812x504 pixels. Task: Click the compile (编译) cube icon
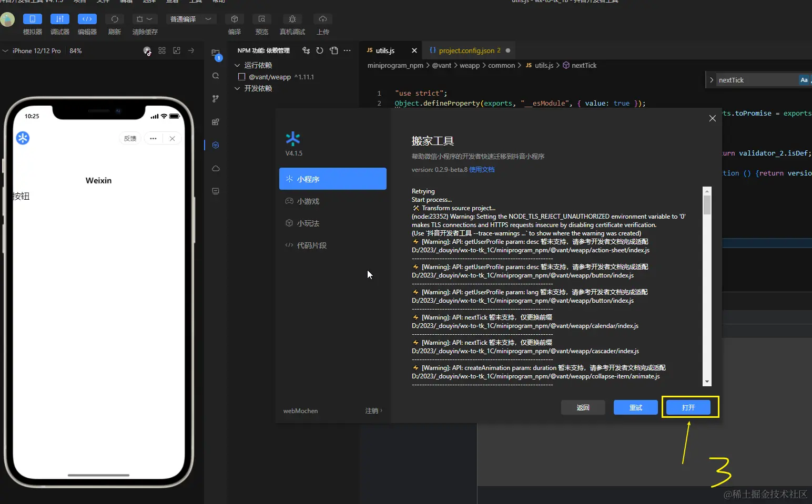[x=235, y=19]
